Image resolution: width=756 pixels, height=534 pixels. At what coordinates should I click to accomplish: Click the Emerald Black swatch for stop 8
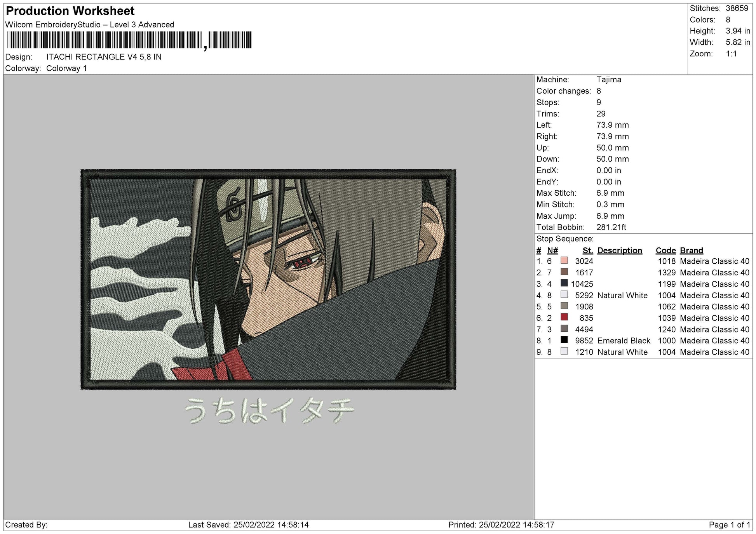[564, 340]
